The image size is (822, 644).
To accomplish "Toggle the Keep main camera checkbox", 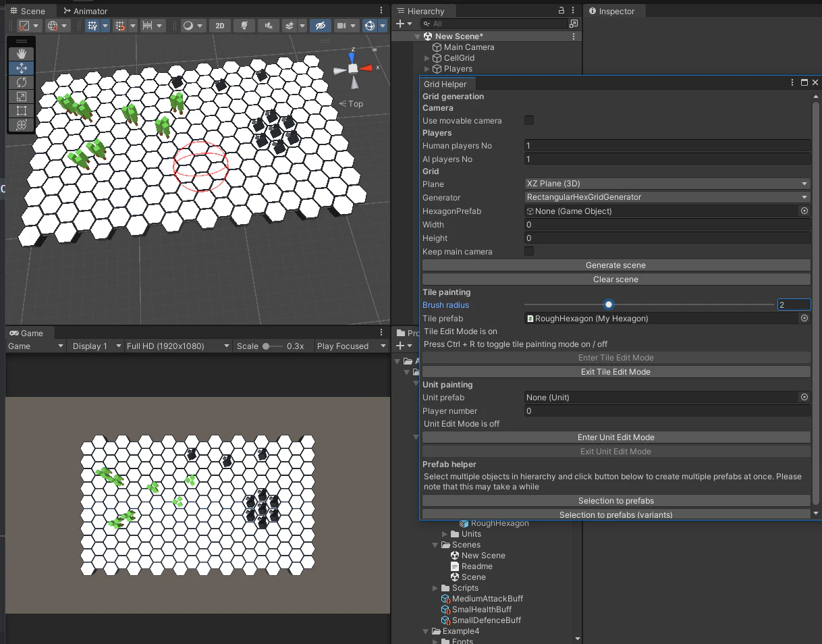I will [x=529, y=251].
